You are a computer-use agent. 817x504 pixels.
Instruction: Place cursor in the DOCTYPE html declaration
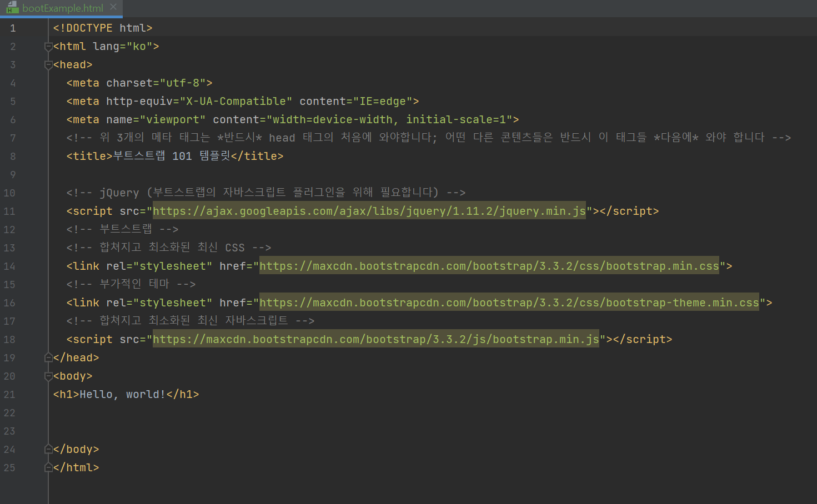pyautogui.click(x=103, y=28)
